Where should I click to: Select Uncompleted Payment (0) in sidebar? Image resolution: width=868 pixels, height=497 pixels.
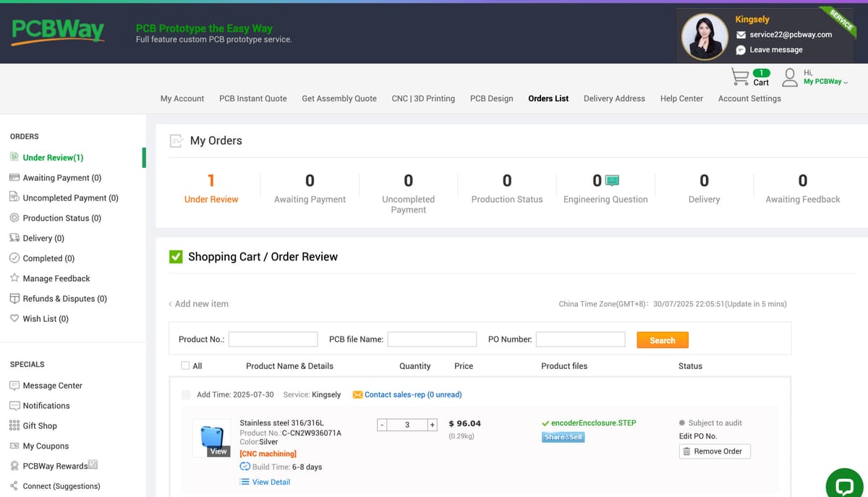point(70,197)
